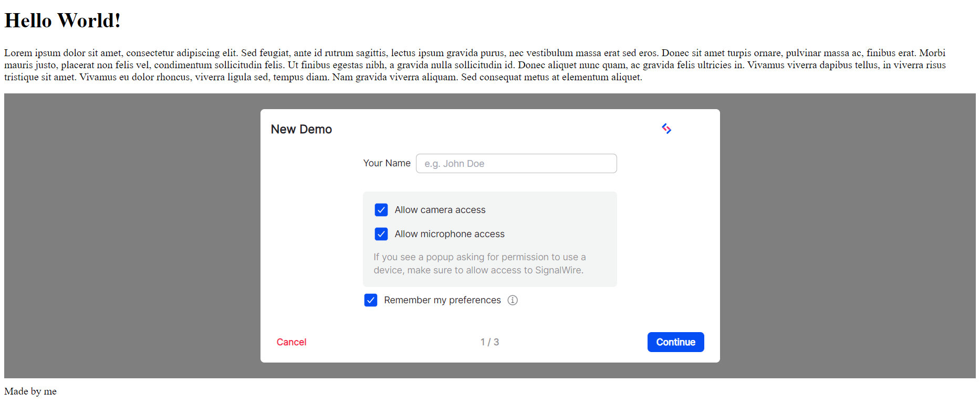
Task: Click the Your Name field label
Action: coord(387,163)
